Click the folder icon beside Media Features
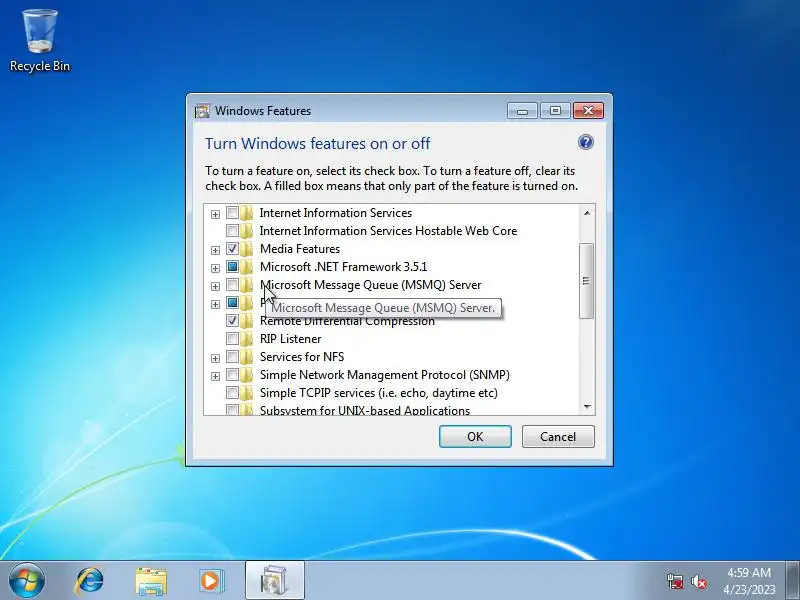 click(x=247, y=249)
